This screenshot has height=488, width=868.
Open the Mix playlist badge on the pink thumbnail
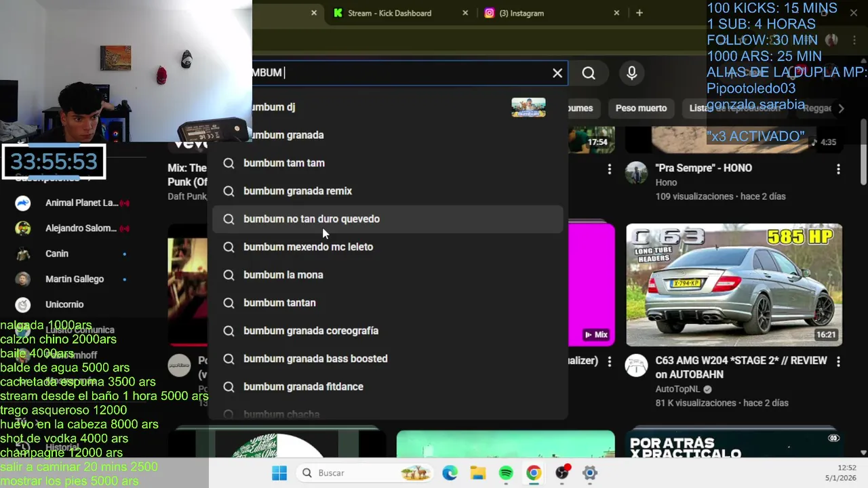click(597, 335)
